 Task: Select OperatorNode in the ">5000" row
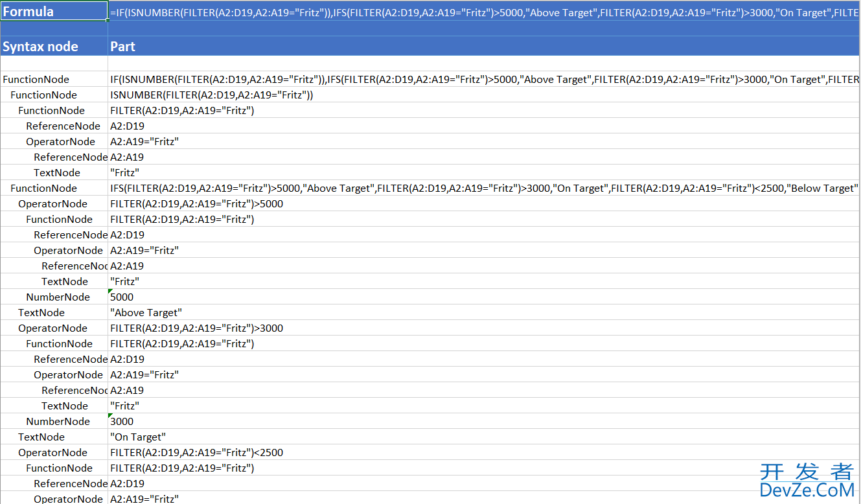[54, 203]
